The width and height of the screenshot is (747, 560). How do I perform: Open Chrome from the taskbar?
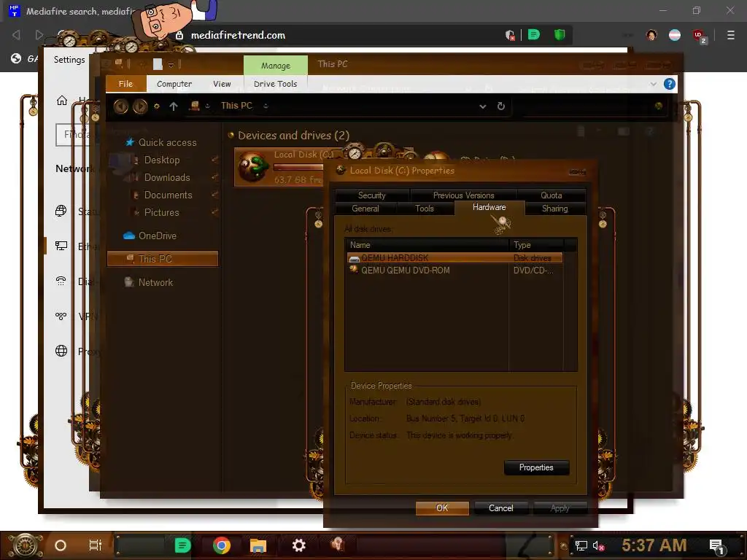pos(222,545)
